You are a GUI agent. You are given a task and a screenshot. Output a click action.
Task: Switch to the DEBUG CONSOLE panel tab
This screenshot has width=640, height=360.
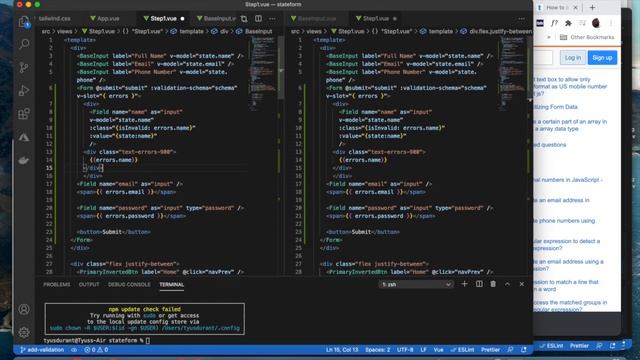click(x=129, y=284)
